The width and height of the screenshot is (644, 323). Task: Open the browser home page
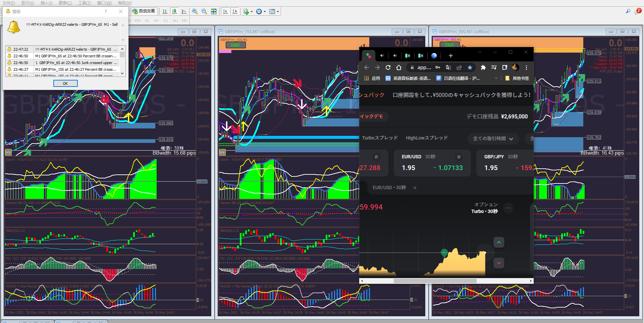click(399, 67)
